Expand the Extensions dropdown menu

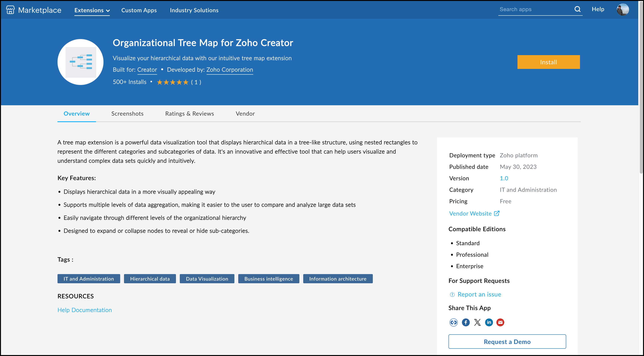92,10
